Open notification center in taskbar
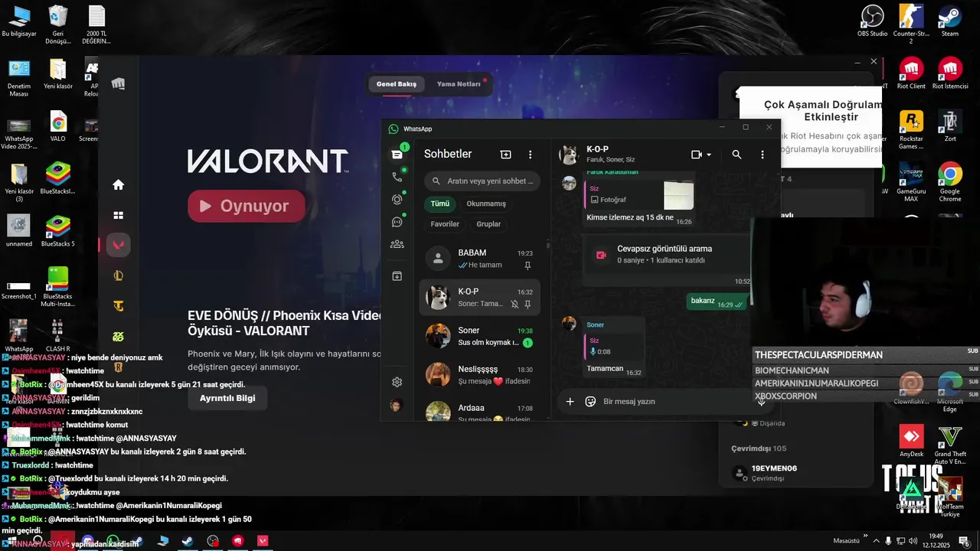Screen dimensions: 980x551 (x=964, y=541)
